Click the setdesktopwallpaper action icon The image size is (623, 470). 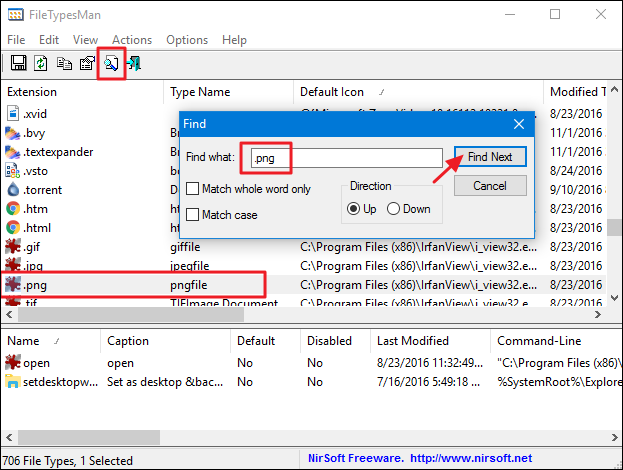tap(13, 381)
